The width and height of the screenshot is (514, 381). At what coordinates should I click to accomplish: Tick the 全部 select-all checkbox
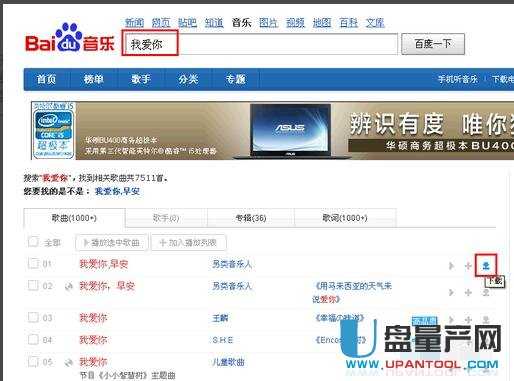33,242
